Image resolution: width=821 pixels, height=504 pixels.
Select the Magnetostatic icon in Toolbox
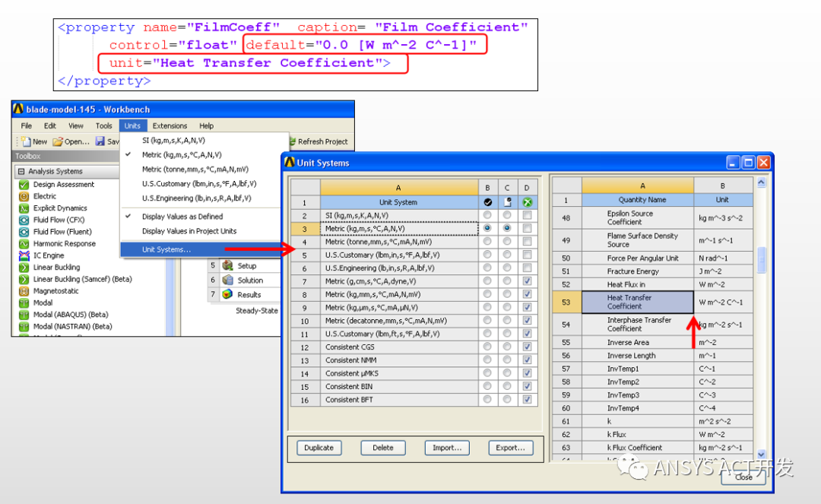[24, 290]
